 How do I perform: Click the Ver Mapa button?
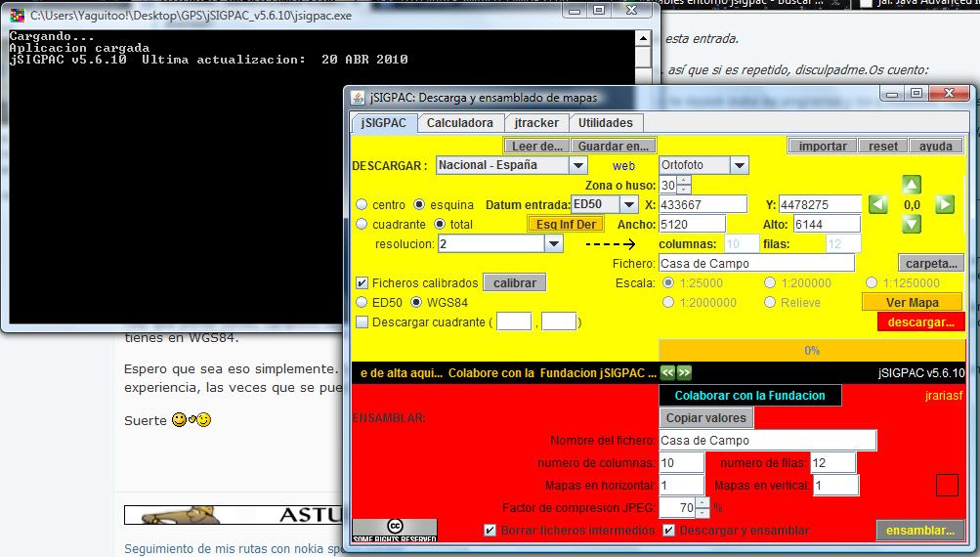coord(912,303)
